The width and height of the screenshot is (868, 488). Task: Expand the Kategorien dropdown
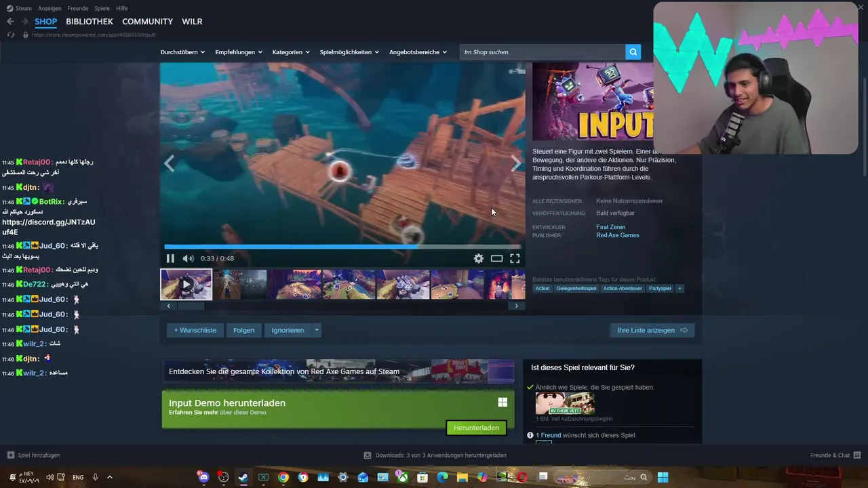[291, 52]
